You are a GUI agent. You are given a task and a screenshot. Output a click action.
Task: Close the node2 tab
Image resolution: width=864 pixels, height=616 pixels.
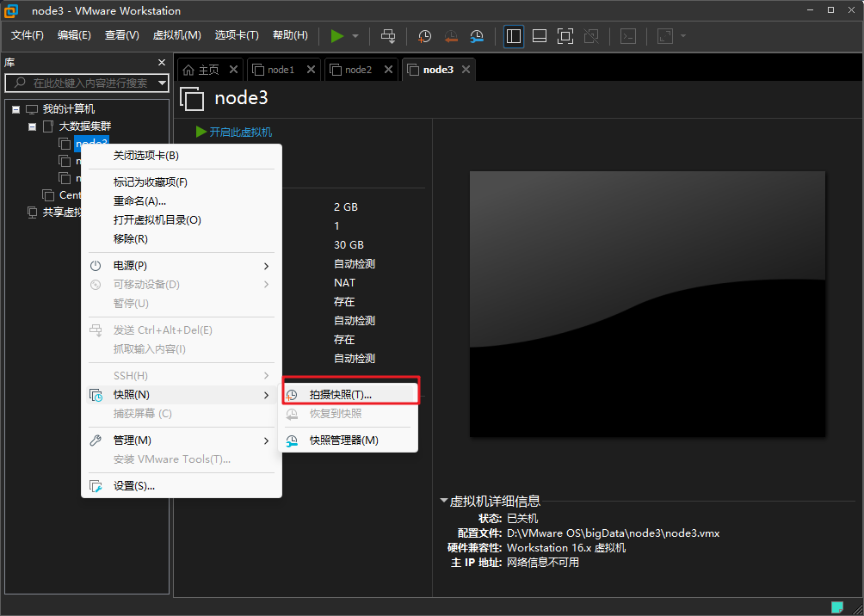[x=388, y=70]
